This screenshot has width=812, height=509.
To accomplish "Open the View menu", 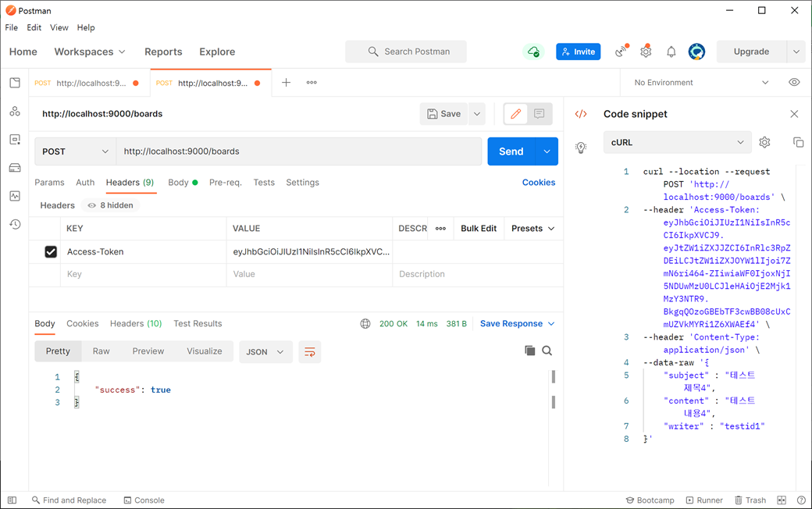I will 59,27.
